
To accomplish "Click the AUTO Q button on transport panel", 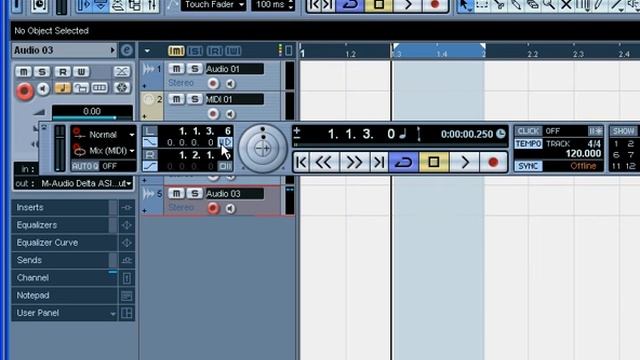I will [x=85, y=166].
